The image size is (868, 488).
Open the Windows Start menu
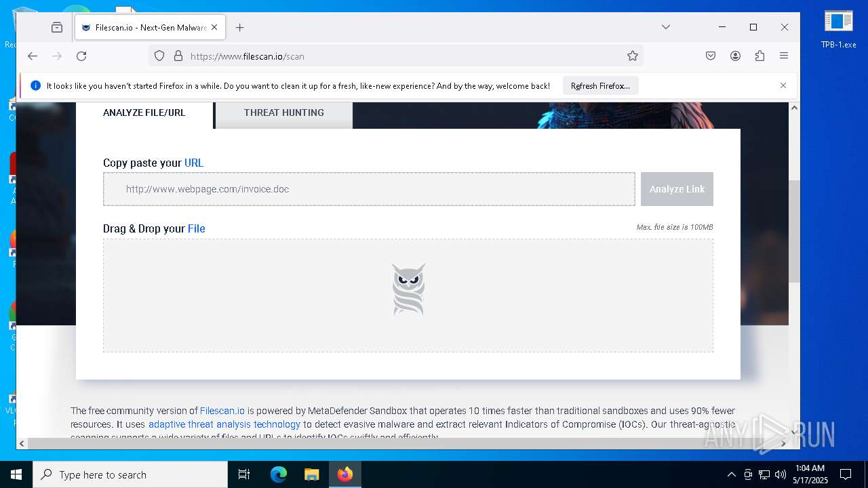point(16,474)
